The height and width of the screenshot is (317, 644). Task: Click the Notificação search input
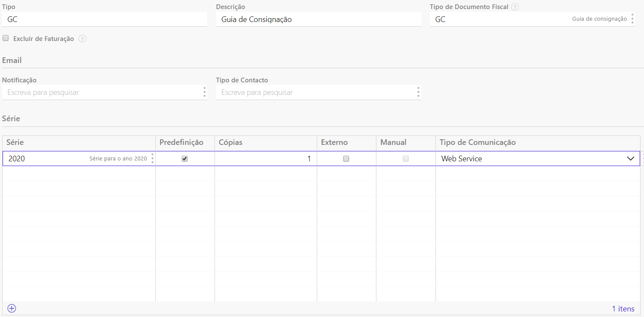click(x=101, y=92)
